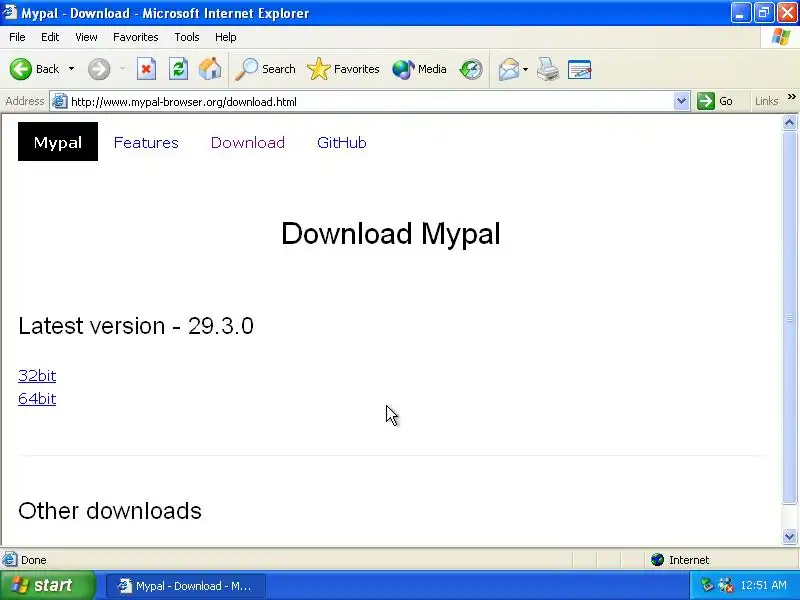Click the 12:51 AM system clock

pos(763,585)
